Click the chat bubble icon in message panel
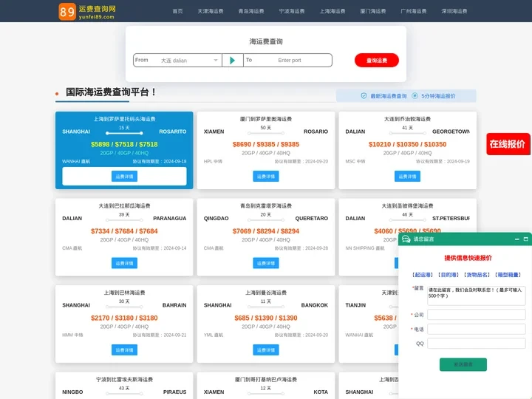 (406, 239)
